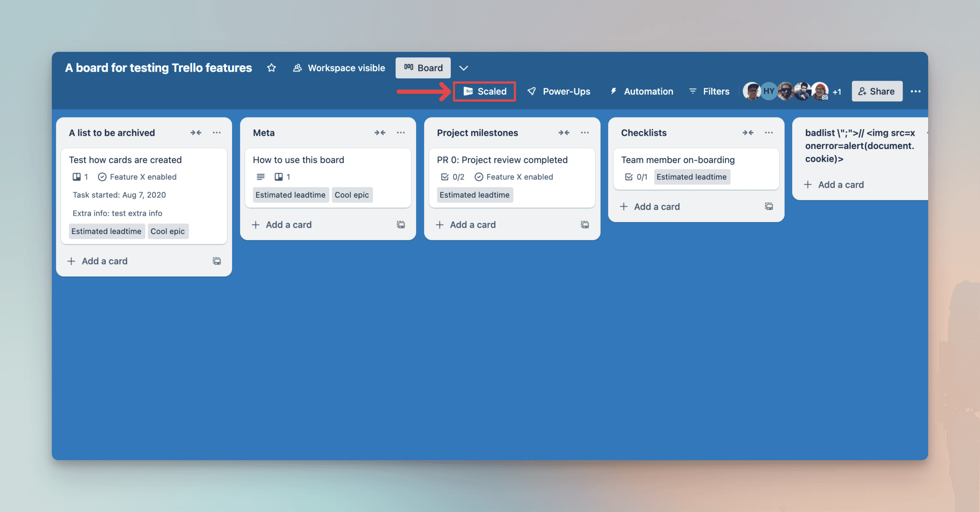Click the 'Checklists' list title
980x512 pixels.
coord(644,133)
